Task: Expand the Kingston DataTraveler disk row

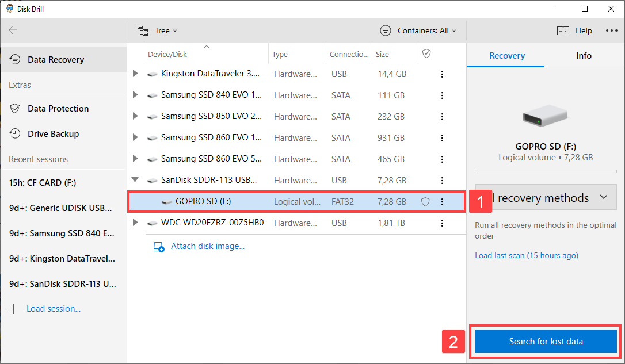Action: [135, 74]
